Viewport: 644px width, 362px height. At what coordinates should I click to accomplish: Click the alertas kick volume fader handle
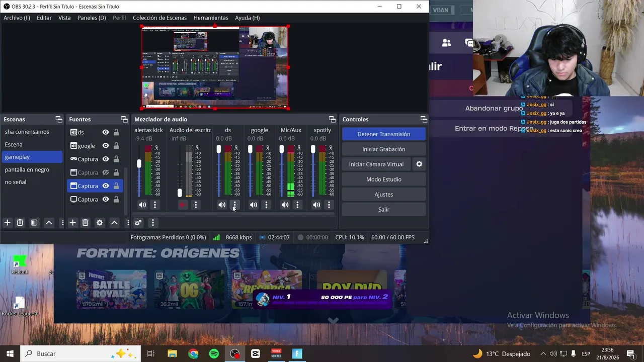click(x=139, y=164)
